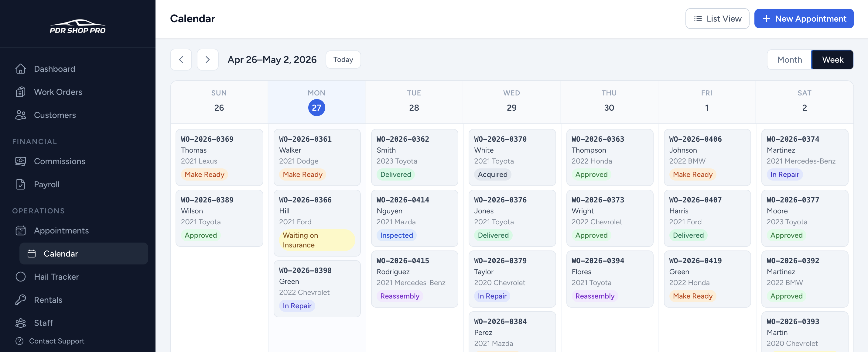Open WO-2026-0414 Nguyen appointment card
868x352 pixels.
click(x=415, y=218)
